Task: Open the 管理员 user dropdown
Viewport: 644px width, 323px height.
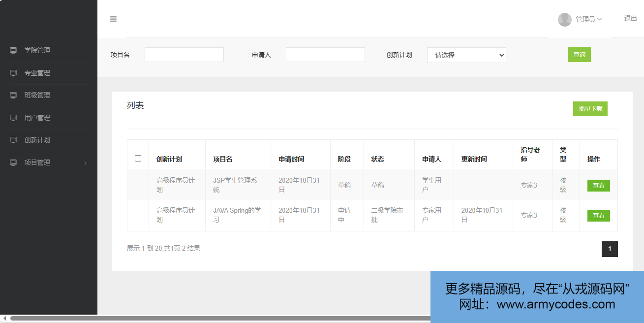Action: click(589, 19)
